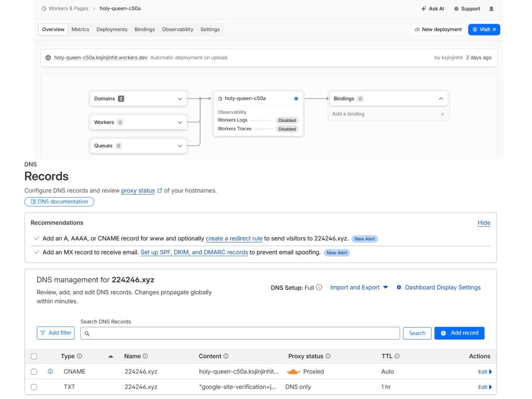
Task: Click the Workers Traces Disabled badge
Action: (287, 129)
